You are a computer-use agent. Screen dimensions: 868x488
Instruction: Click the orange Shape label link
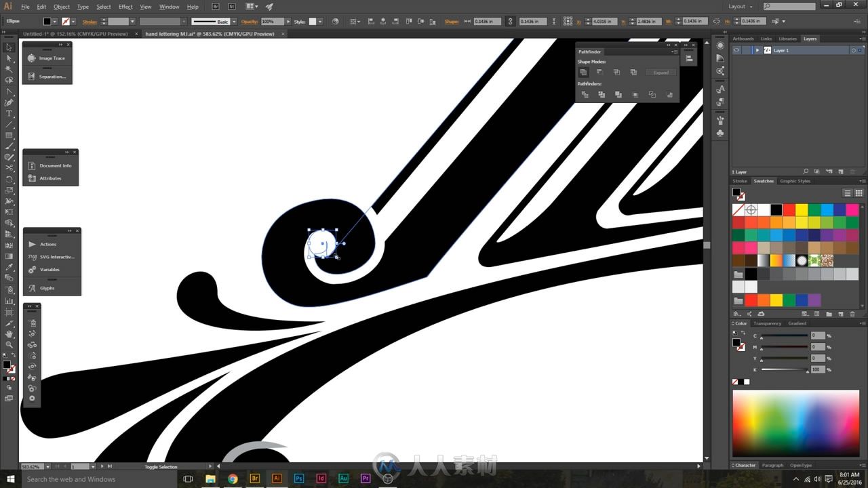coord(452,22)
